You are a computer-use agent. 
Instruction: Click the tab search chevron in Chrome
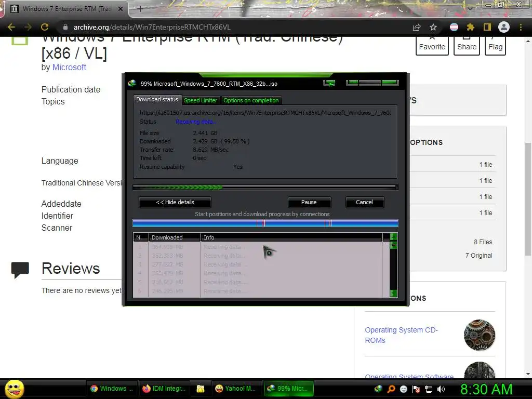[x=470, y=9]
